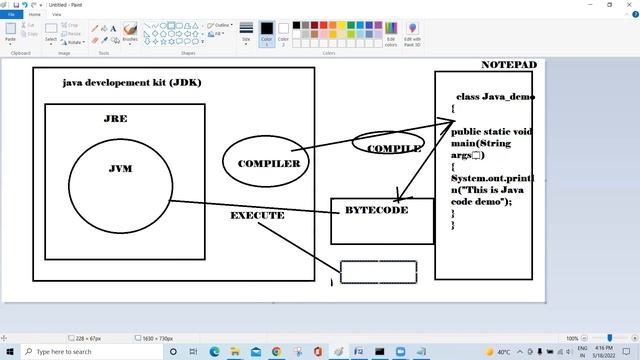The image size is (640, 360).
Task: Expand the Shapes gallery more arrow
Action: point(202,41)
